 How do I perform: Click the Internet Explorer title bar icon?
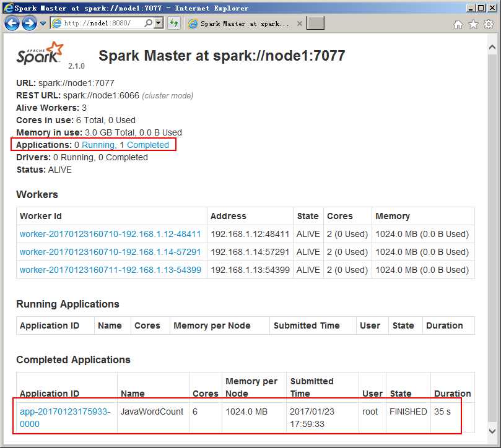point(8,7)
